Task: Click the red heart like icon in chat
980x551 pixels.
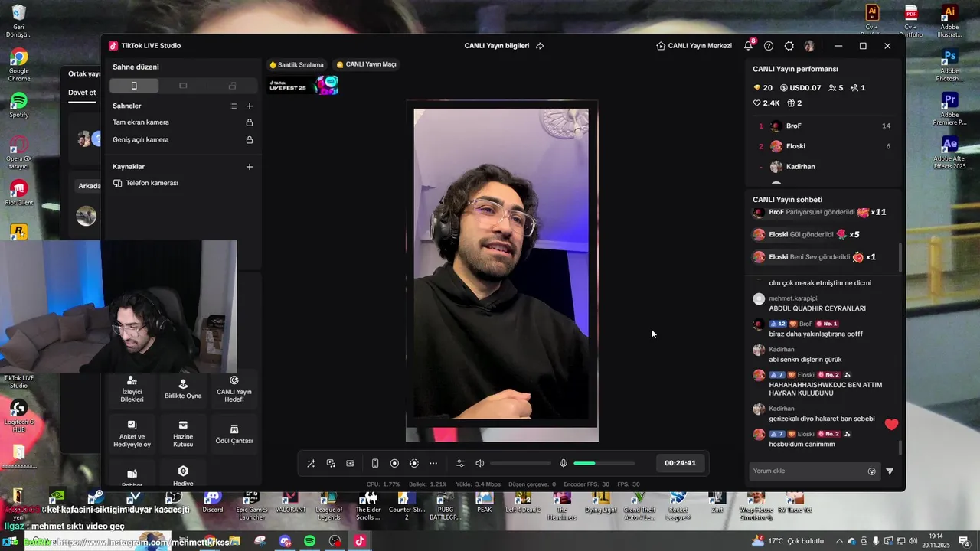Action: click(x=891, y=425)
